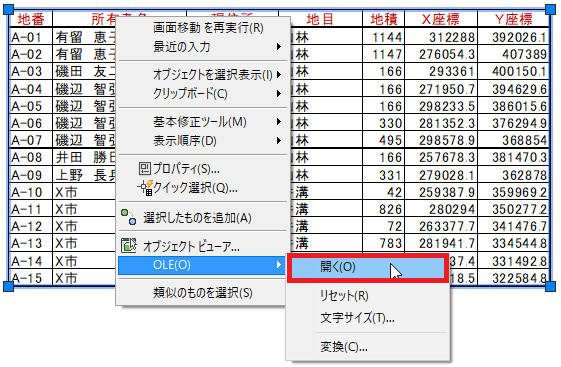Expand the 最近の入力 submenu arrow
The height and width of the screenshot is (367, 561).
(x=279, y=47)
